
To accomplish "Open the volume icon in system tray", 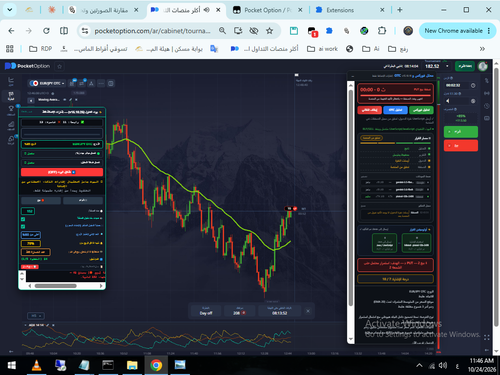I will pyautogui.click(x=443, y=366).
